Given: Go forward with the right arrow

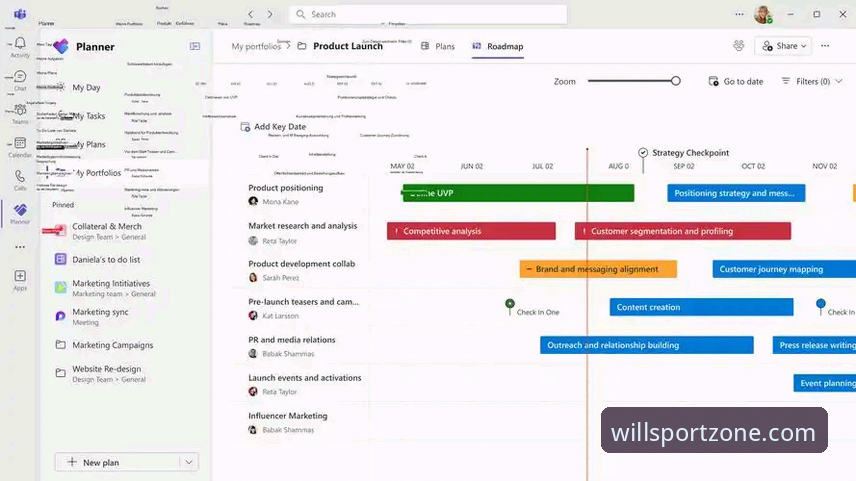Looking at the screenshot, I should point(270,14).
